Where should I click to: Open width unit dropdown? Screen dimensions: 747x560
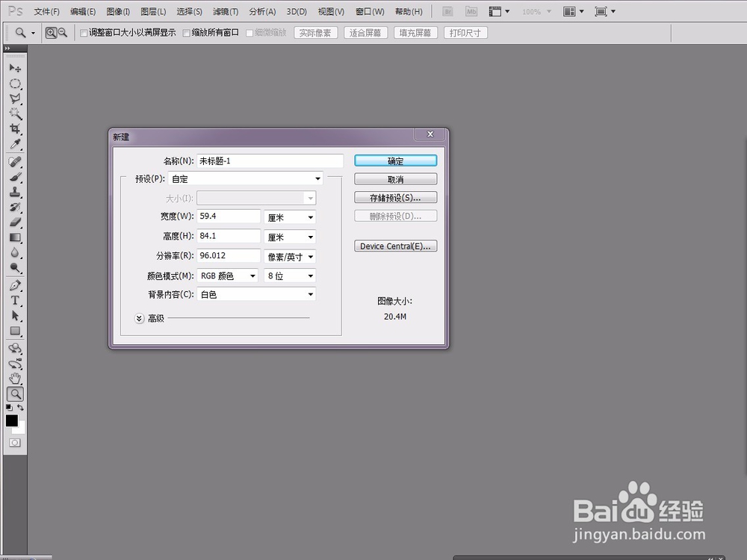(x=290, y=217)
